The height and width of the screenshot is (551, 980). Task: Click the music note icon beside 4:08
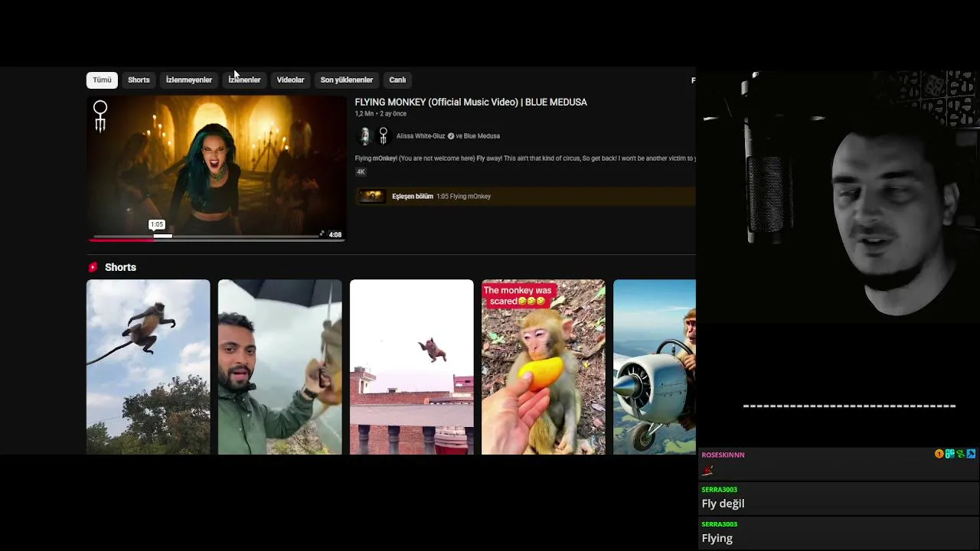pyautogui.click(x=322, y=234)
